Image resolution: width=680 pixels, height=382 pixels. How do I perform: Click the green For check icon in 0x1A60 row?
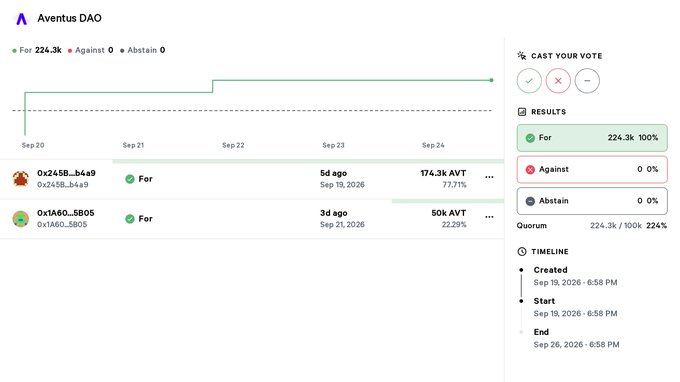[x=130, y=219]
